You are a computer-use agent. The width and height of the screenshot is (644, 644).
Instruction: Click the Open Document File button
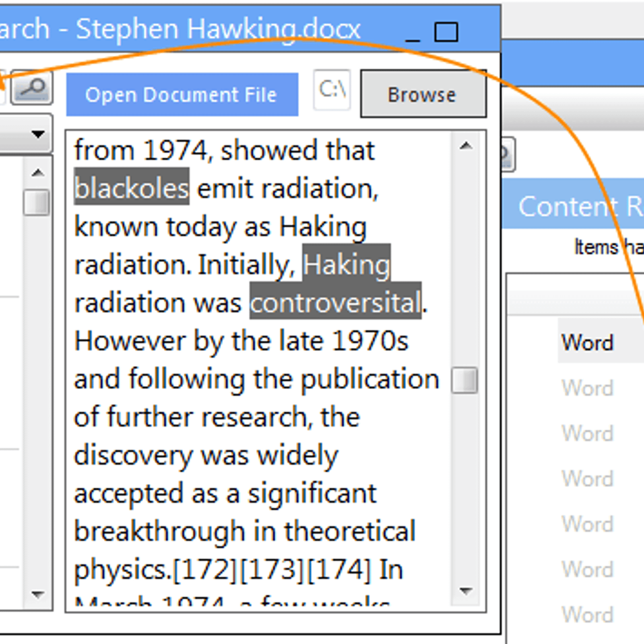[182, 95]
